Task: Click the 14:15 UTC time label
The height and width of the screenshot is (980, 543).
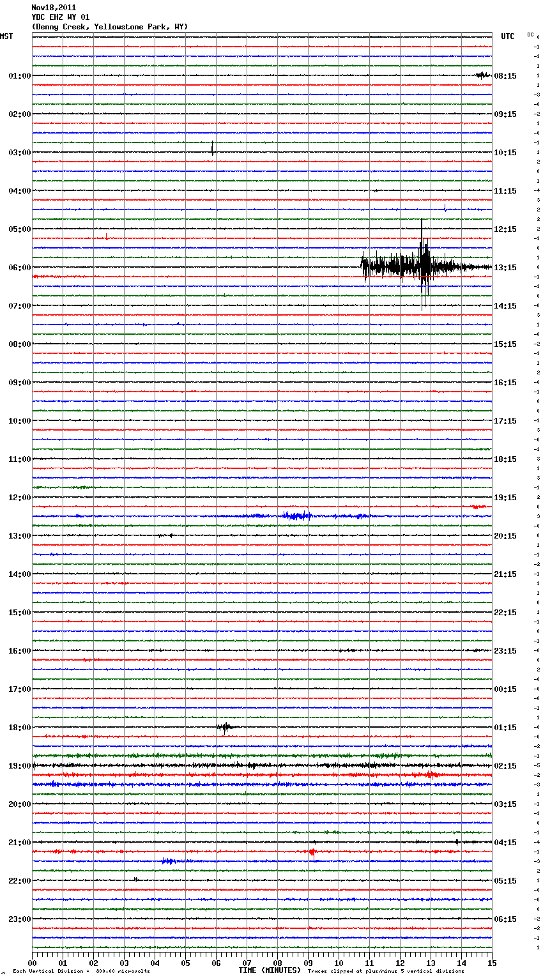Action: (x=505, y=306)
